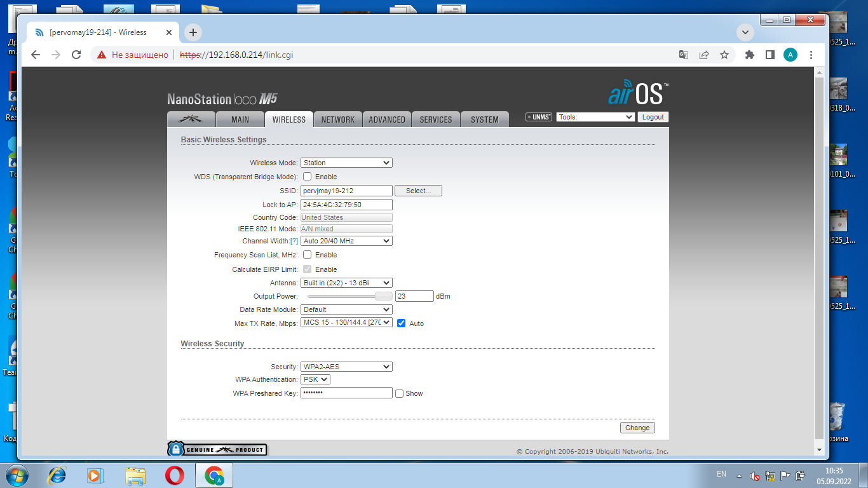Click the Output Power slider

coord(349,296)
